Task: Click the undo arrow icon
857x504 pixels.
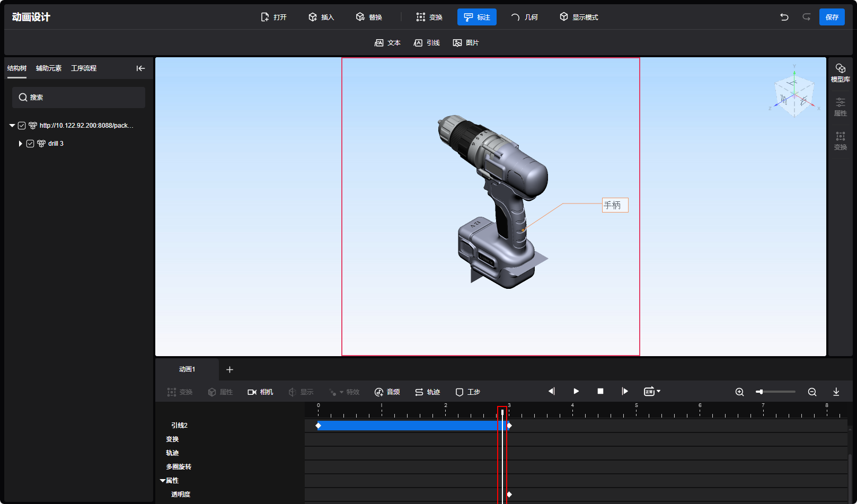Action: (784, 17)
